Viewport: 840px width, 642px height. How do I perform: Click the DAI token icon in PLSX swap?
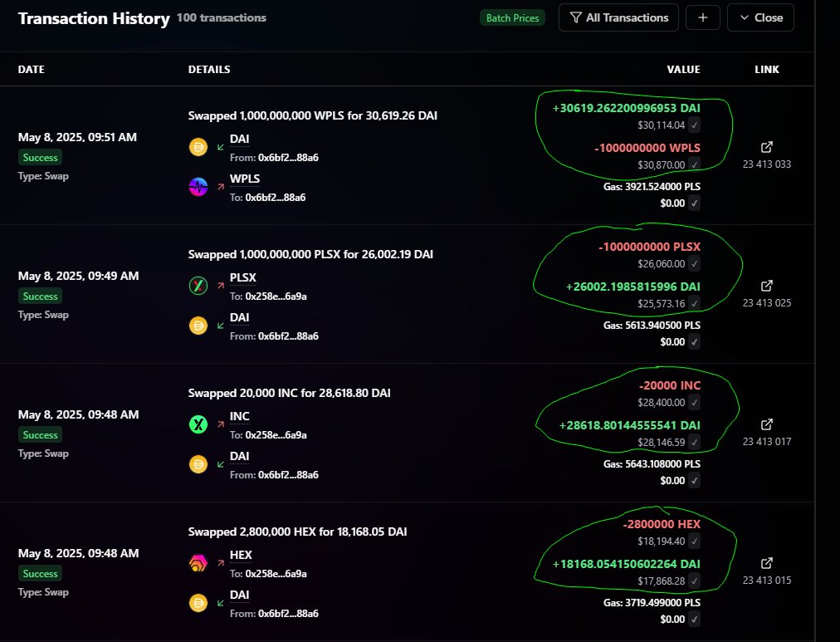pos(198,326)
